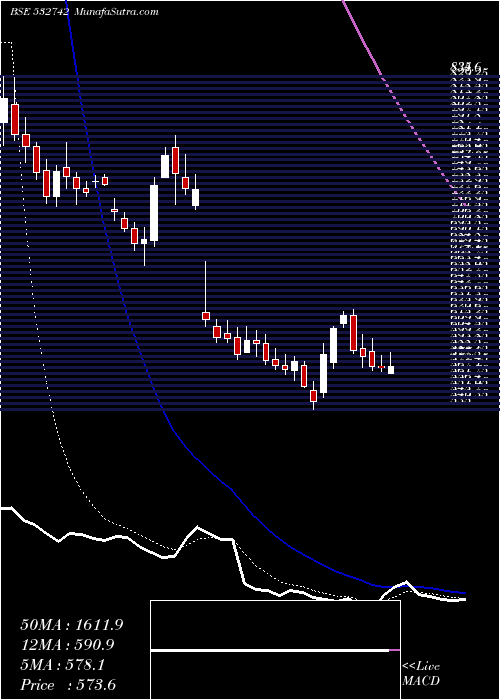Click the last white candlestick on chart
The height and width of the screenshot is (700, 500).
[x=391, y=370]
